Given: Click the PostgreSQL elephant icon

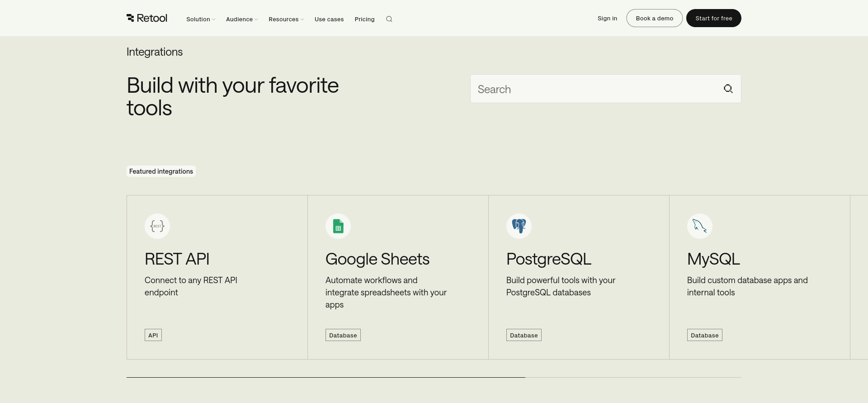Looking at the screenshot, I should click(519, 226).
